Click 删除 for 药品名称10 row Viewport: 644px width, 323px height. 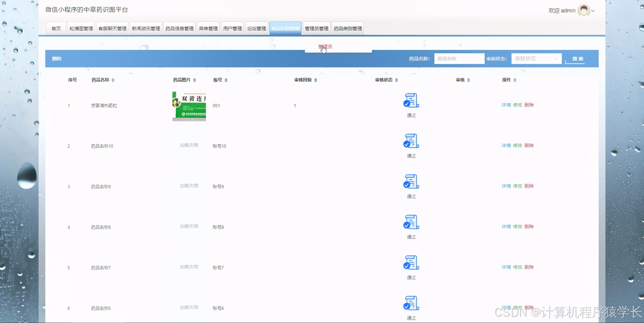[529, 145]
